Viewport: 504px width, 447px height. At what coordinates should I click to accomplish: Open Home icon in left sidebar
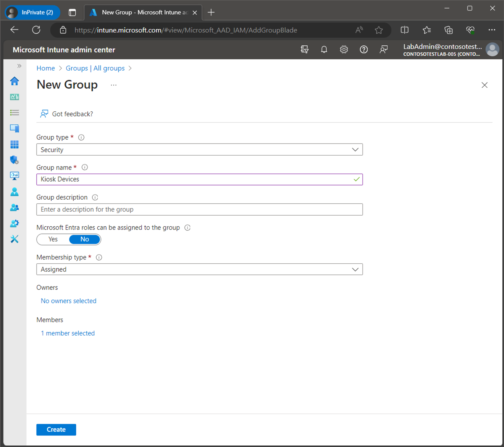(14, 81)
